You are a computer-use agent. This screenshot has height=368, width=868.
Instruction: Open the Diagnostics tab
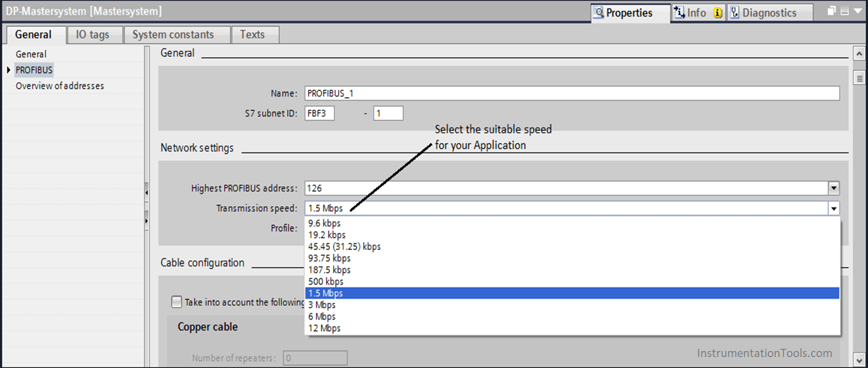pos(769,13)
